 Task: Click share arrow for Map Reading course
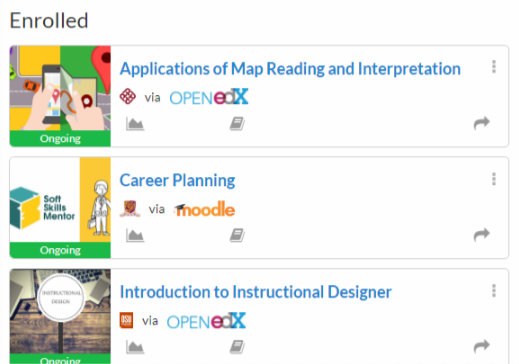point(482,123)
